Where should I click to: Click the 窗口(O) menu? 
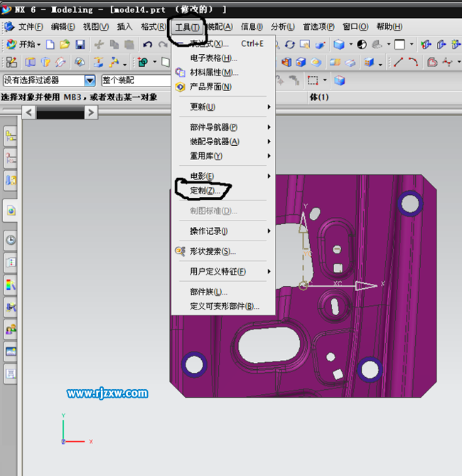[355, 27]
